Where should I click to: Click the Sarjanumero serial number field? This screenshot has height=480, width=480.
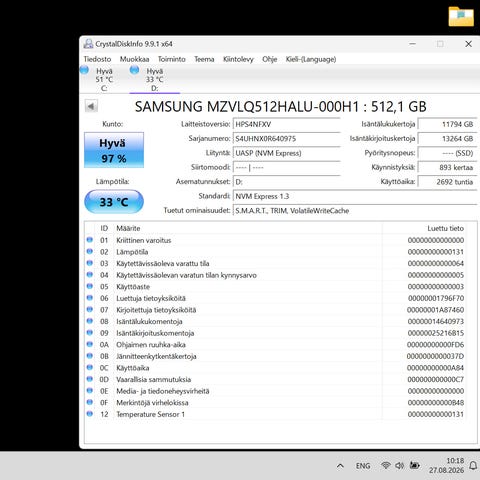(x=287, y=139)
